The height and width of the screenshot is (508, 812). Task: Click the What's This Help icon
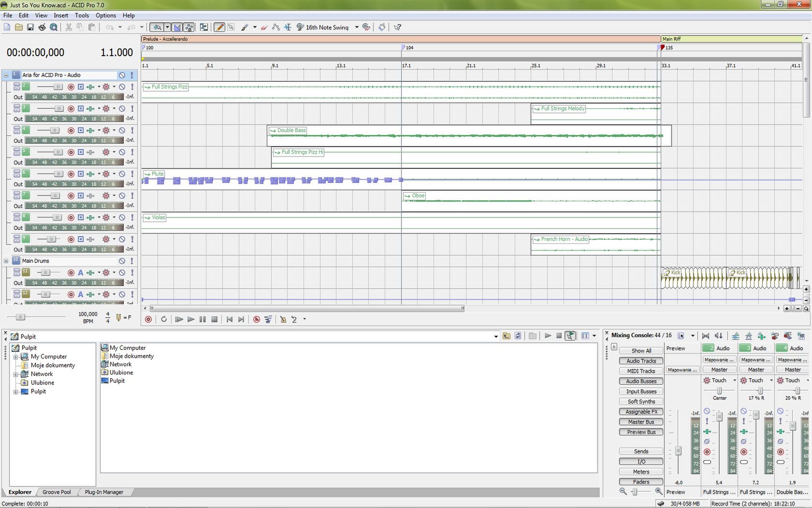[398, 27]
